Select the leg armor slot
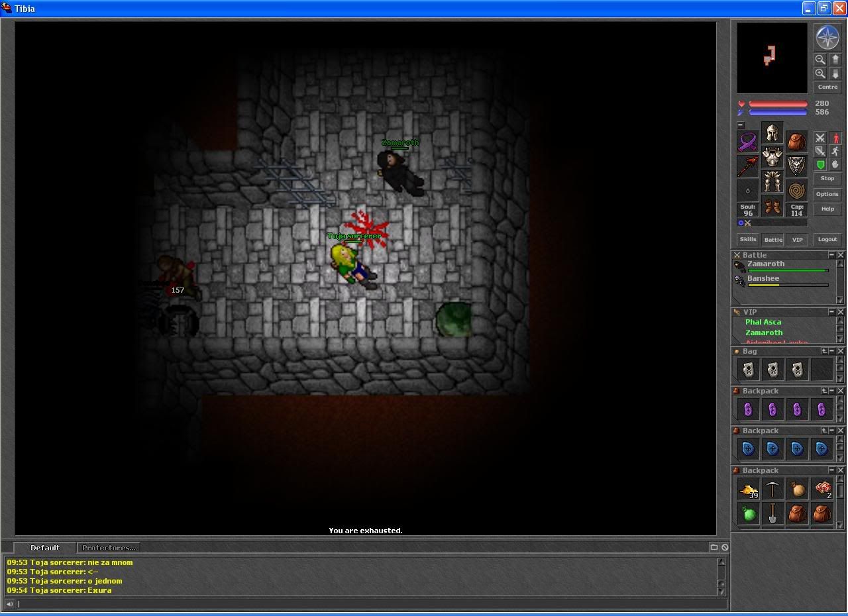Viewport: 848px width, 616px height. (x=772, y=181)
